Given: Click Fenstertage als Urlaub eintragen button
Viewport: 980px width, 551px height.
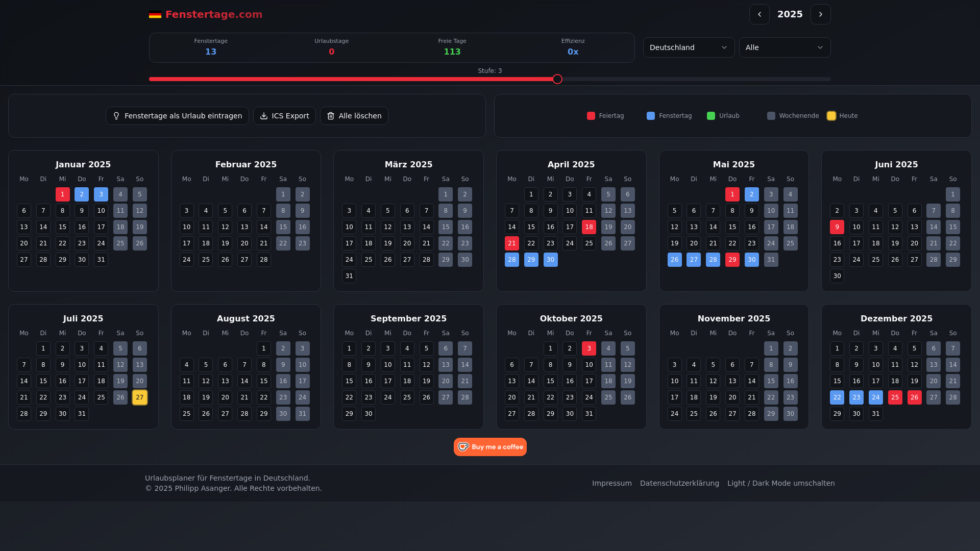Looking at the screenshot, I should click(177, 116).
